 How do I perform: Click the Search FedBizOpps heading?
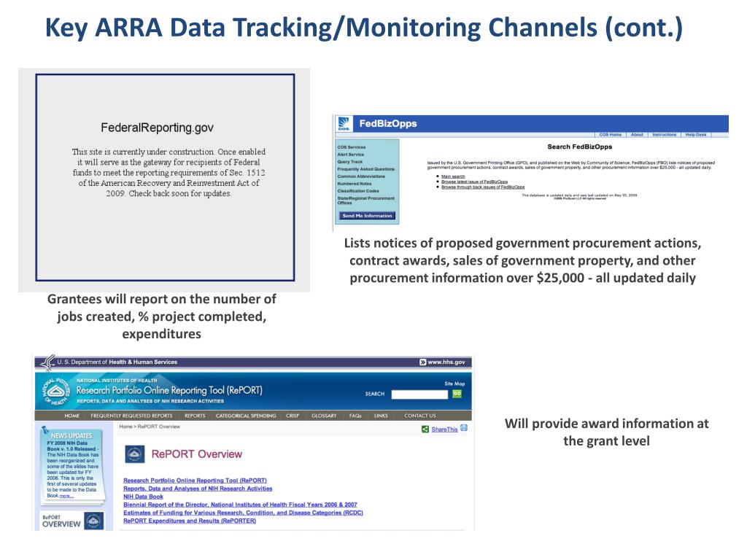click(580, 147)
